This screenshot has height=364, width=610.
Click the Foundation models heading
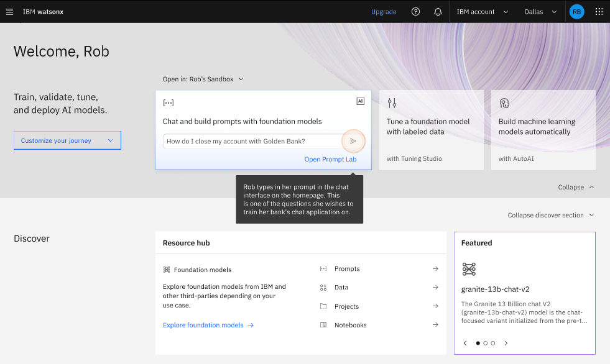point(203,270)
